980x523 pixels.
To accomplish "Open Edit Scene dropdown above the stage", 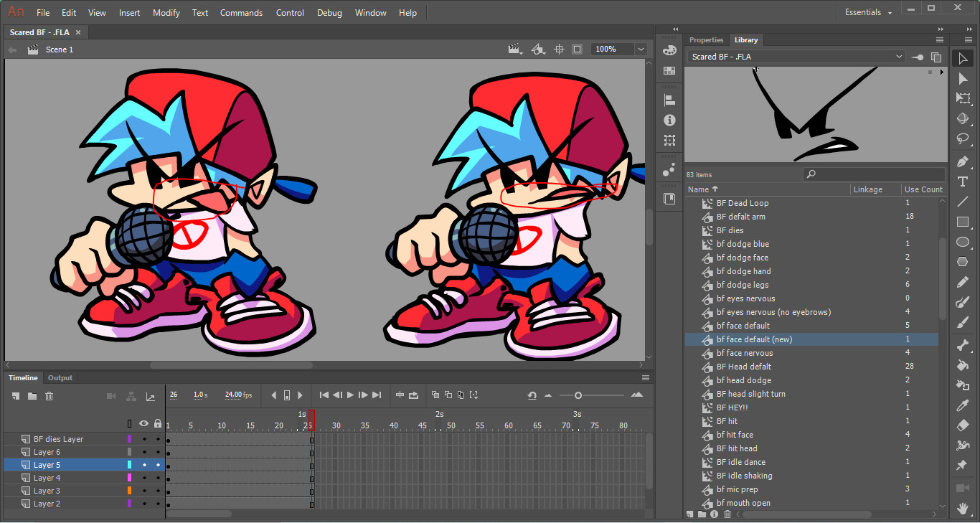I will 515,50.
